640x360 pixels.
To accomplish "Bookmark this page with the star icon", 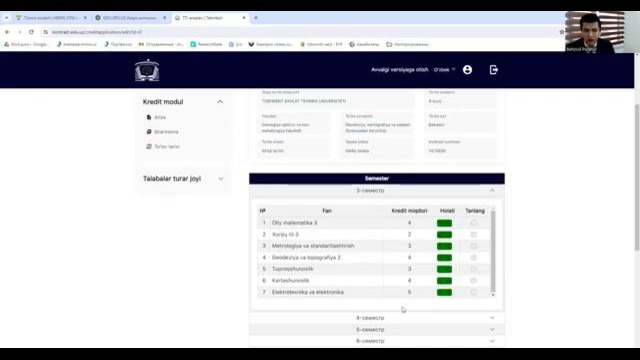I will 562,32.
